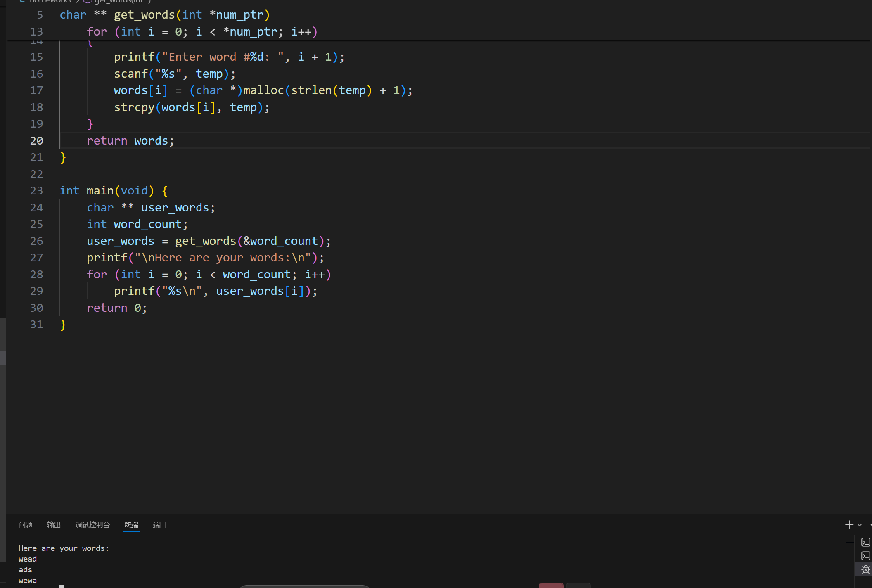The image size is (872, 588).
Task: Select the debug terminal bug icon
Action: click(x=865, y=569)
